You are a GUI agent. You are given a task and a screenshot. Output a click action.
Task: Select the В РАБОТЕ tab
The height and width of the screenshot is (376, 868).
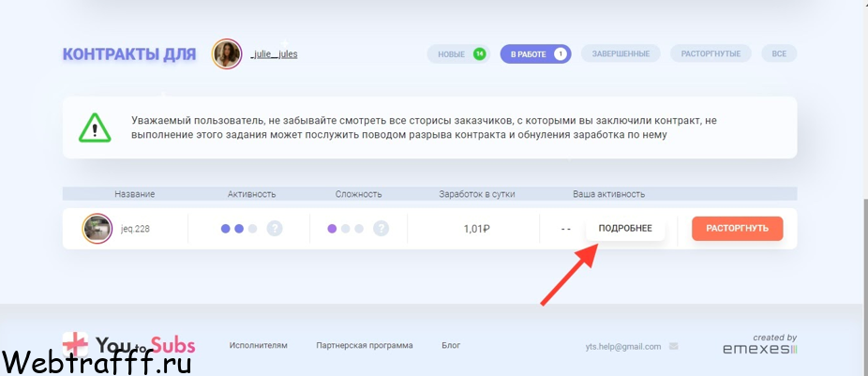(535, 54)
